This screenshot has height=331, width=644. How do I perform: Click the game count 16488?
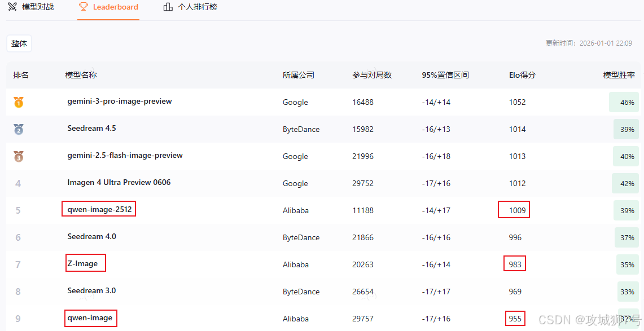point(363,102)
